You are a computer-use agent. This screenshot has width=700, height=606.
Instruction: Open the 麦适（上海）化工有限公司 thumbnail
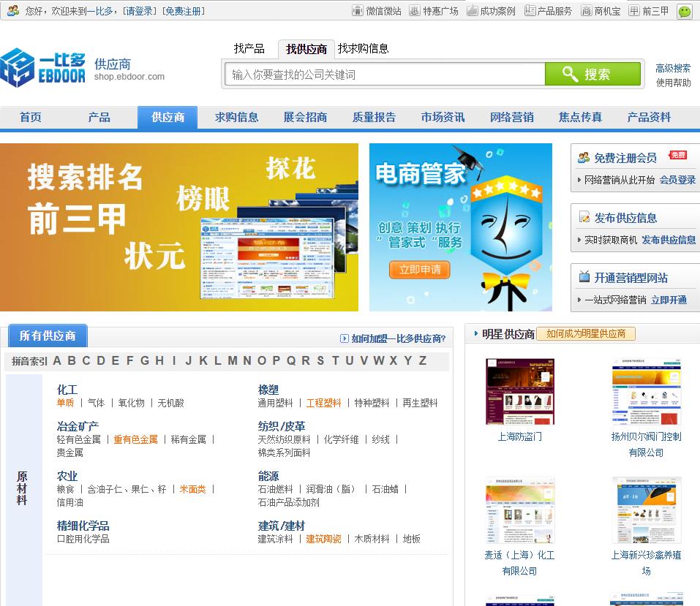tap(520, 510)
